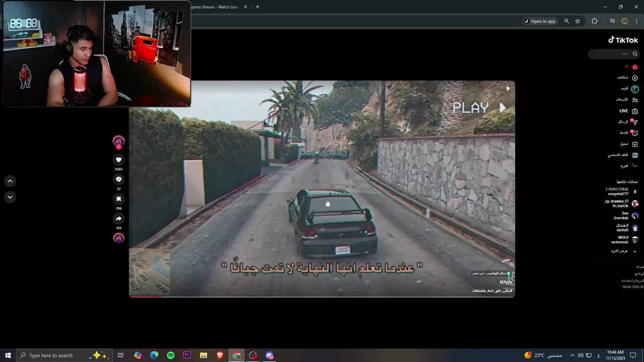The width and height of the screenshot is (644, 362).
Task: Open Microsoft Edge from taskbar
Action: click(154, 355)
